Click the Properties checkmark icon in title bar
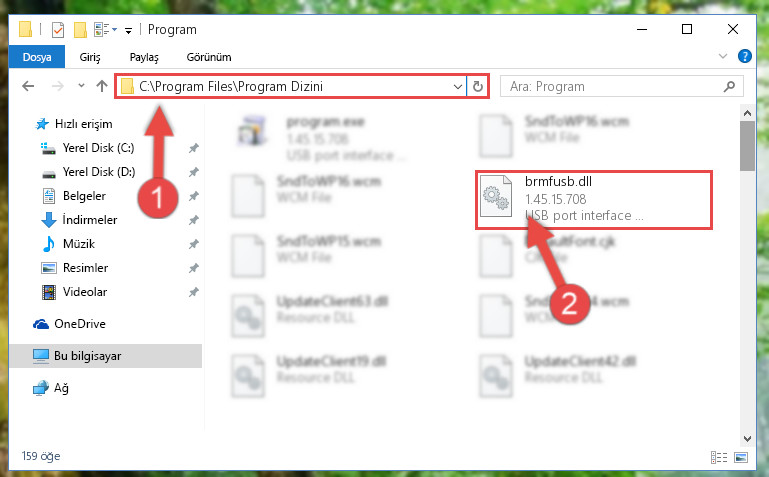The width and height of the screenshot is (769, 477). tap(57, 30)
